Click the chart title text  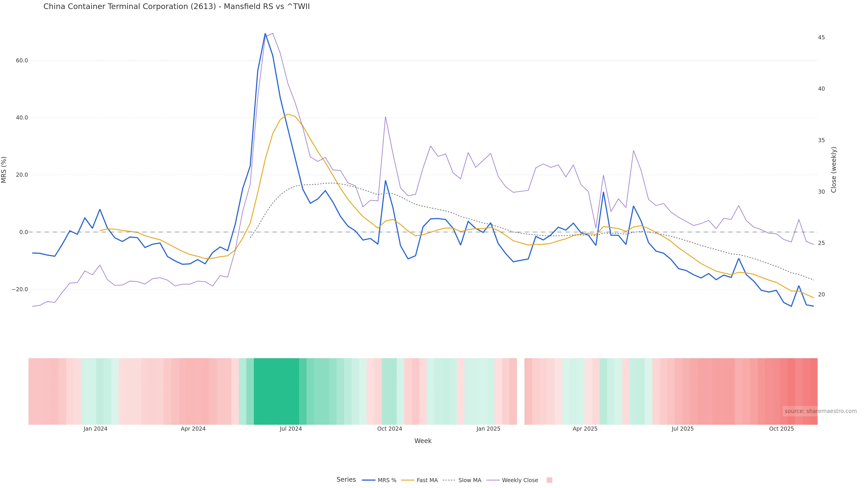pos(176,6)
